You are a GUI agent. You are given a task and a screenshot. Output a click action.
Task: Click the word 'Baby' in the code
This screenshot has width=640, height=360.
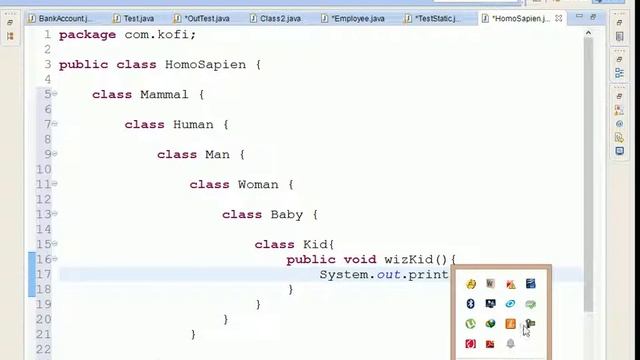click(x=287, y=215)
